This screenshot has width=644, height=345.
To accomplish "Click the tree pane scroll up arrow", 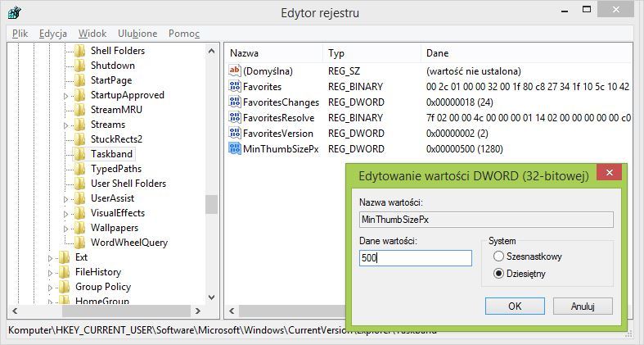I will point(211,51).
